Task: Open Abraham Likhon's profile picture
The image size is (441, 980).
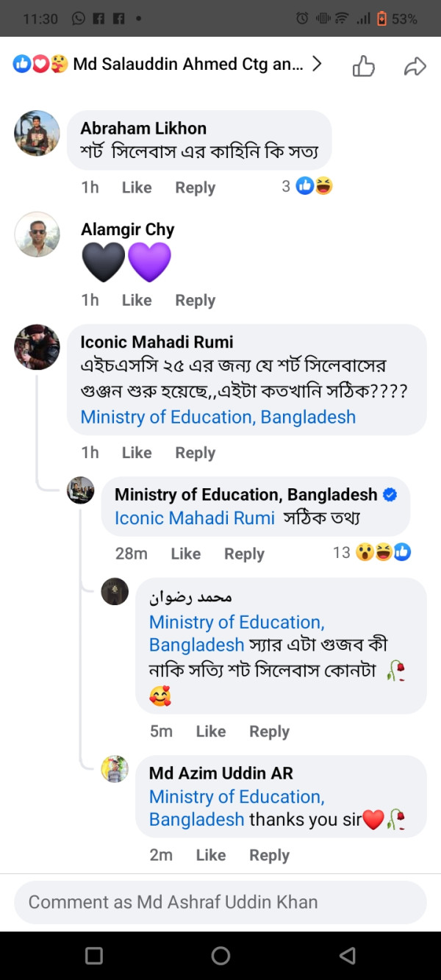Action: [x=37, y=133]
